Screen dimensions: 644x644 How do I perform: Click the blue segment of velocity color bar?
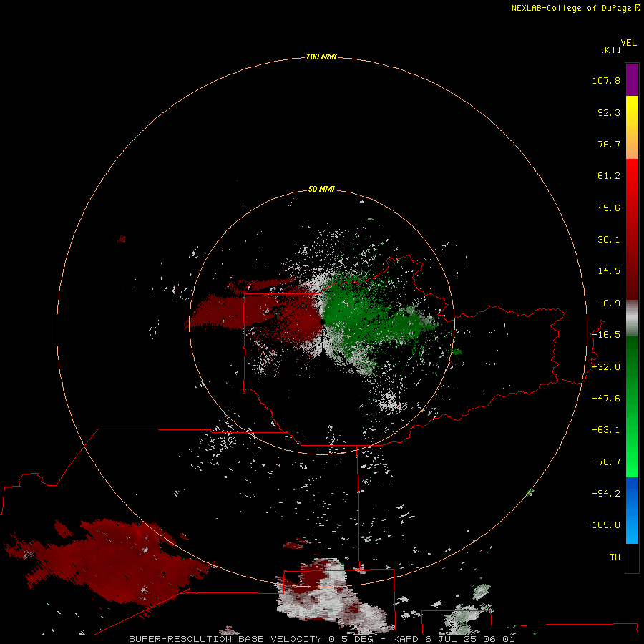tap(632, 510)
